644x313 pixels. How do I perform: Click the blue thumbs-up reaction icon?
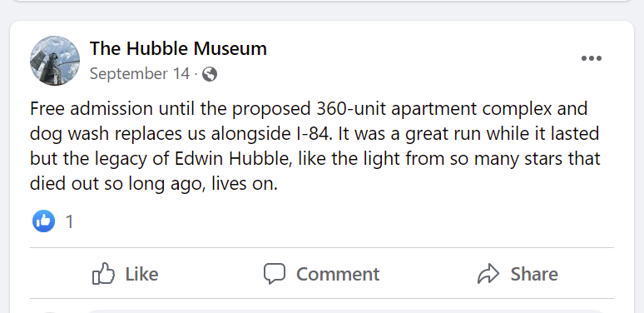click(43, 221)
